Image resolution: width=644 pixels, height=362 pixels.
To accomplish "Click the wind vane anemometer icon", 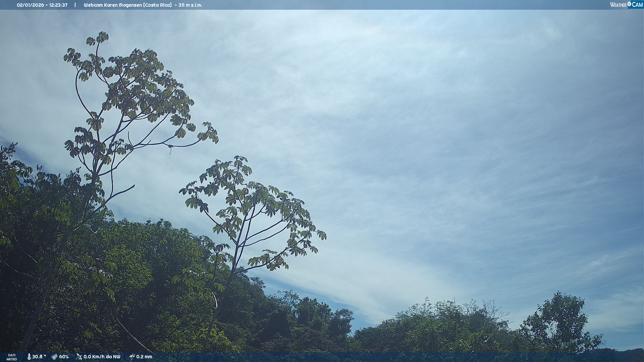I will point(79,357).
